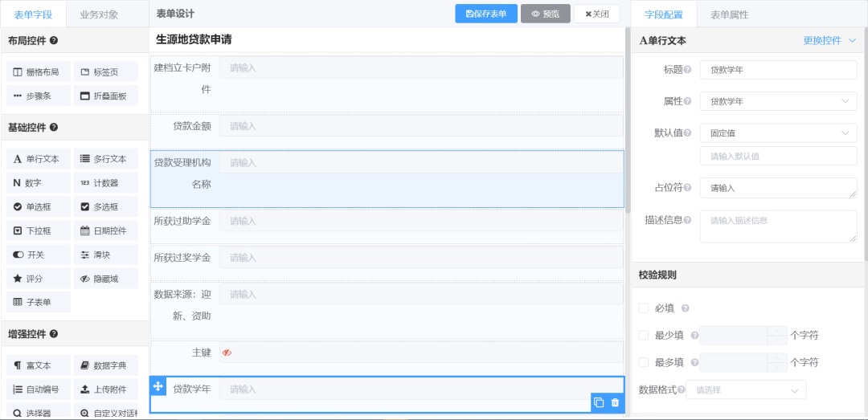Click the 预览 preview button
Screen dimensions: 868x420
546,14
